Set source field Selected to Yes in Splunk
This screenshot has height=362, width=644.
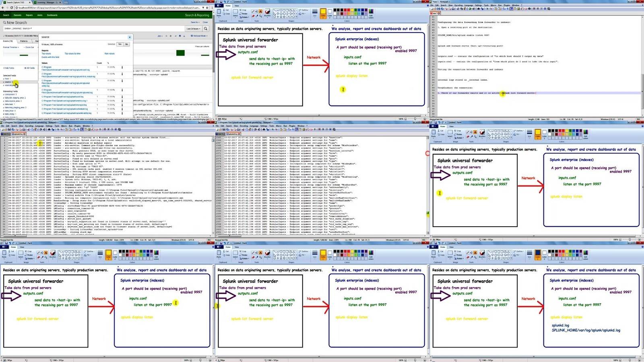(x=120, y=44)
